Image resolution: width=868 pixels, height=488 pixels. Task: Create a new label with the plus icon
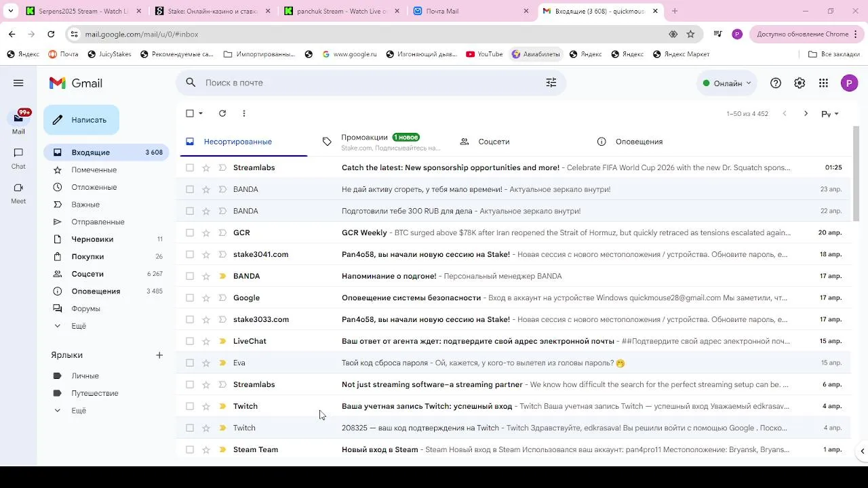tap(159, 355)
